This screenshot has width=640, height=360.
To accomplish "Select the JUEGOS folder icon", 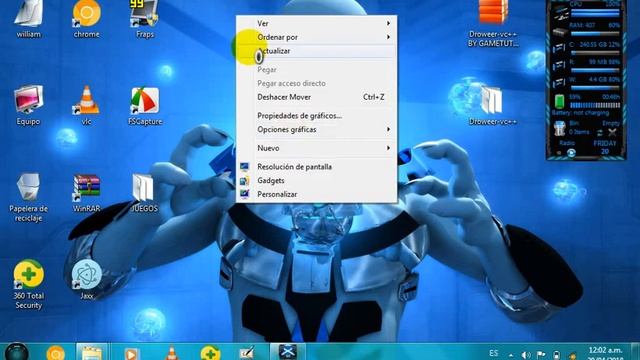I will coord(144,193).
